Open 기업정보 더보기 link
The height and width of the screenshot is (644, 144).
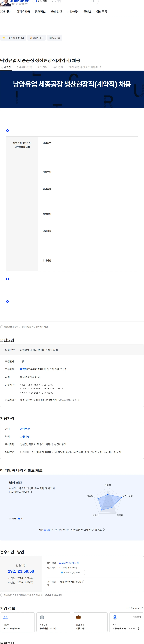click(x=135, y=608)
